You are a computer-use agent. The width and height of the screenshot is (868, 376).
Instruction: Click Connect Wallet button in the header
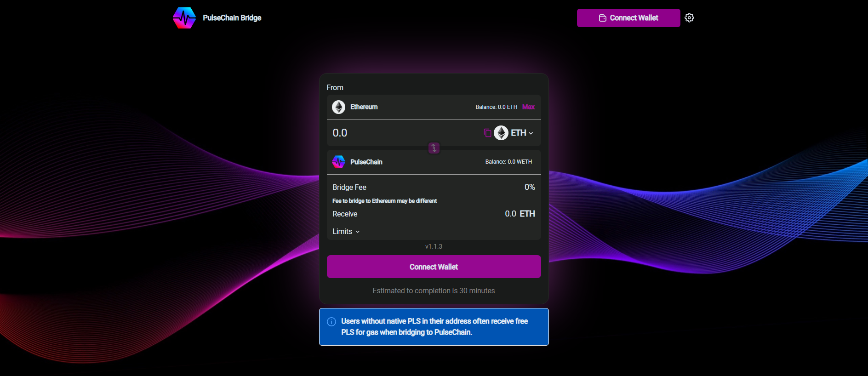point(628,18)
